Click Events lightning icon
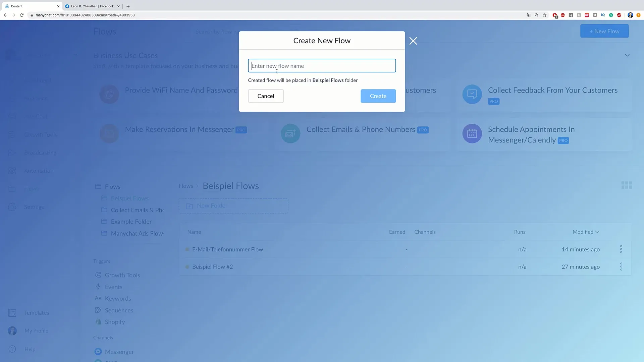The height and width of the screenshot is (362, 644). click(x=98, y=287)
